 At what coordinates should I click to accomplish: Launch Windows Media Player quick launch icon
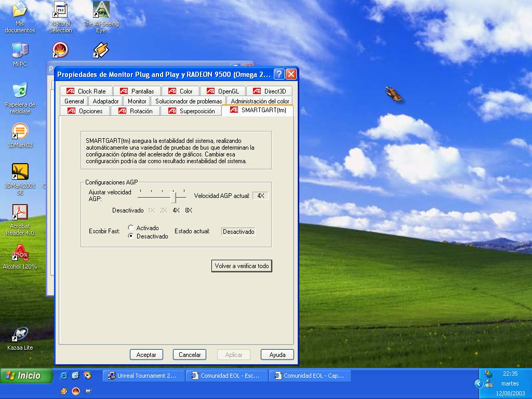(x=87, y=375)
